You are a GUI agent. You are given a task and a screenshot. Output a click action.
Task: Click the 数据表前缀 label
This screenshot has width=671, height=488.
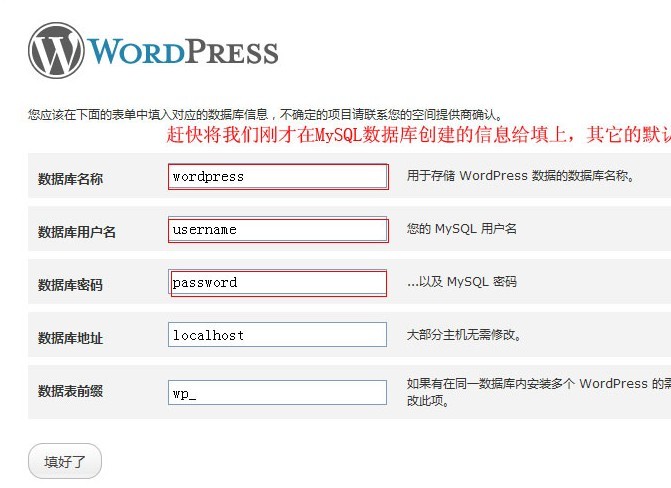coord(70,392)
